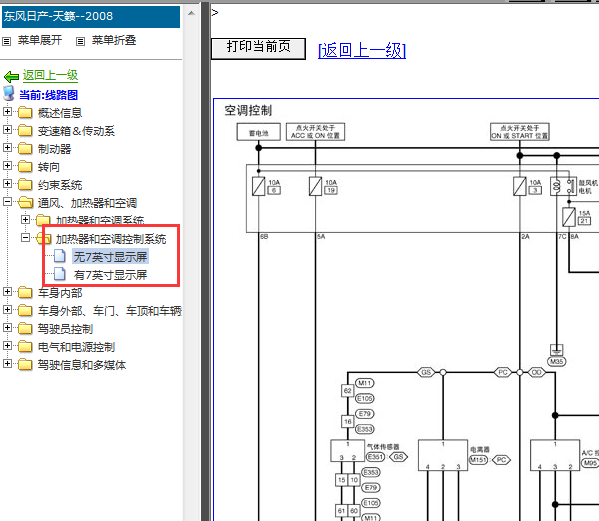
Task: Click the 车身内部 folder icon
Action: pyautogui.click(x=25, y=293)
